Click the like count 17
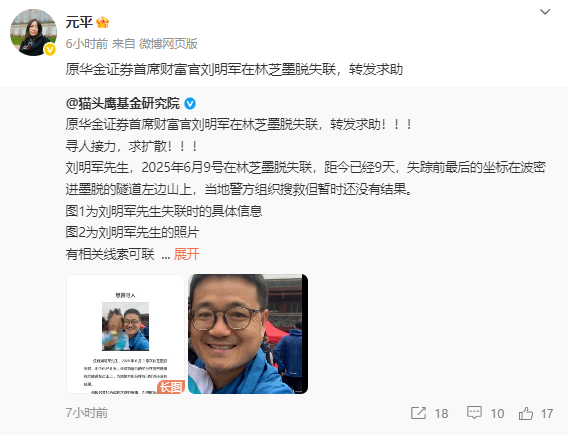Image resolution: width=568 pixels, height=445 pixels. pyautogui.click(x=547, y=413)
